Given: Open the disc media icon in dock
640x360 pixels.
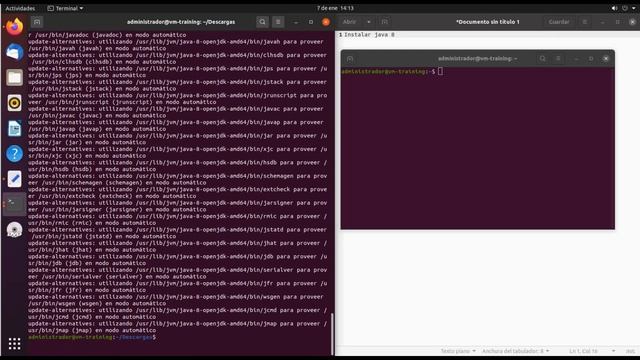Looking at the screenshot, I should [15, 229].
